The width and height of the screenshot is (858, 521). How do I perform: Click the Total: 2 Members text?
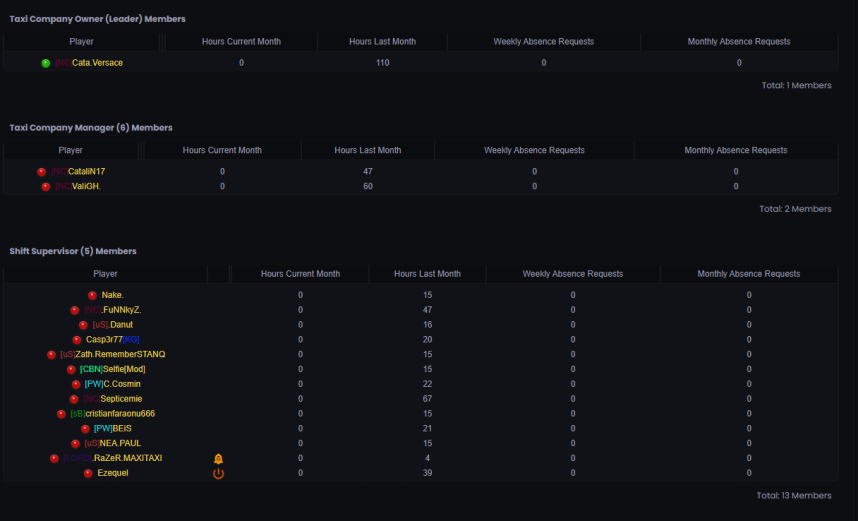click(795, 209)
